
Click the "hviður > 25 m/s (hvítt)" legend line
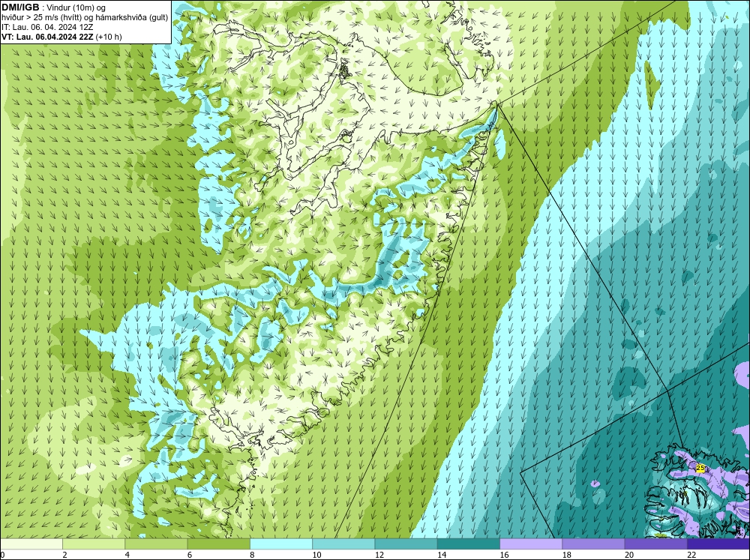(41, 17)
